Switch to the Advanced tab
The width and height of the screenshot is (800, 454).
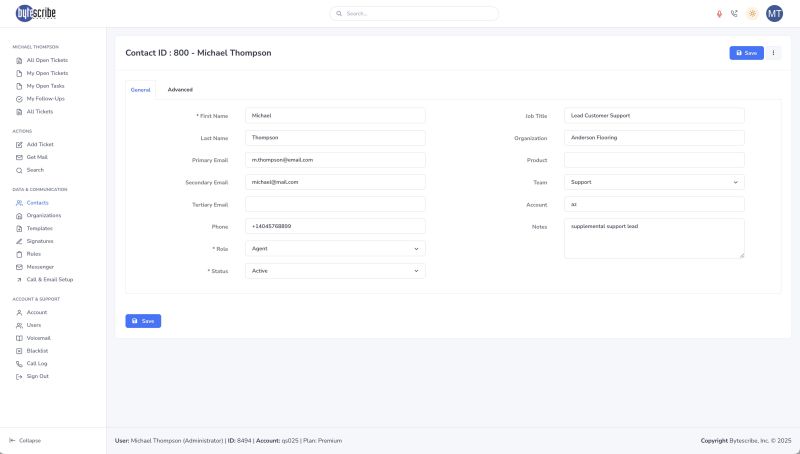point(180,90)
